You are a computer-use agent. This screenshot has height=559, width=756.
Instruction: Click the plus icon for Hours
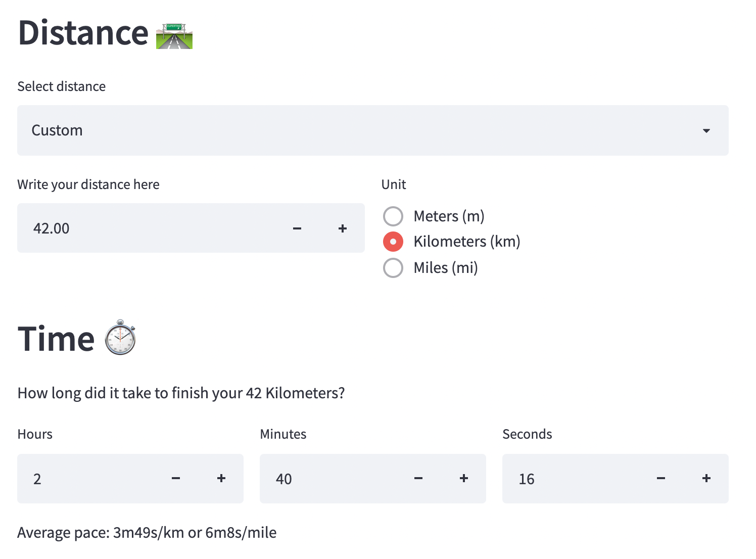click(221, 479)
